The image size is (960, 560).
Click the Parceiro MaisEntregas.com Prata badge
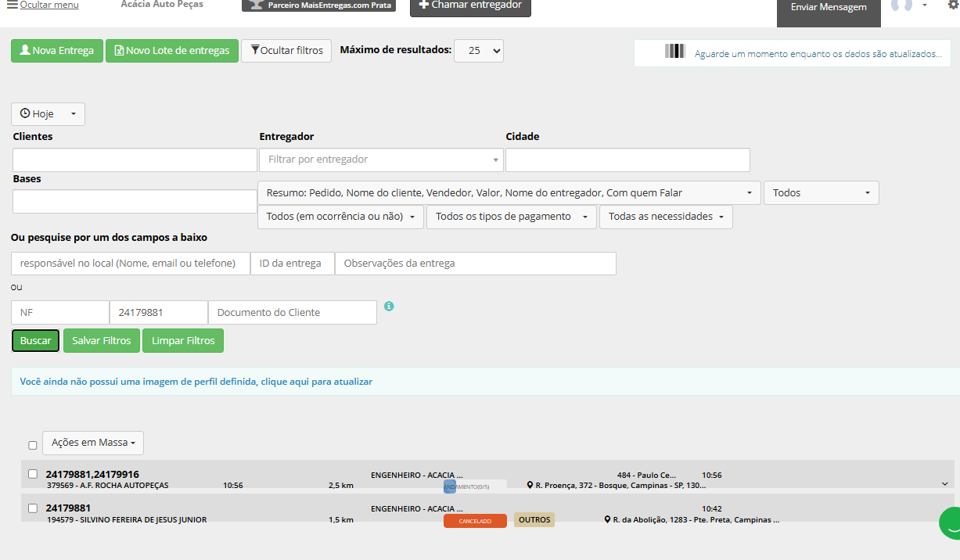pos(318,5)
